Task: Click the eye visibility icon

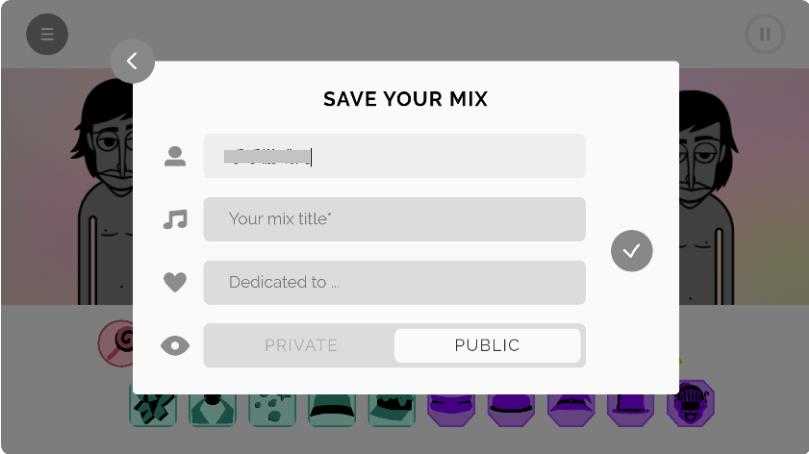Action: click(x=175, y=346)
